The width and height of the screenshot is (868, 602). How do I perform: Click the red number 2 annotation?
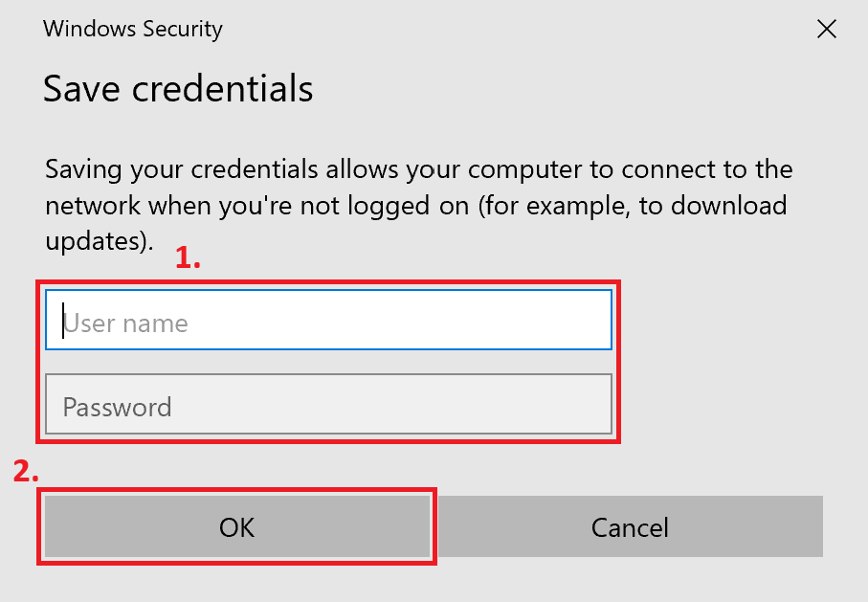click(x=27, y=472)
